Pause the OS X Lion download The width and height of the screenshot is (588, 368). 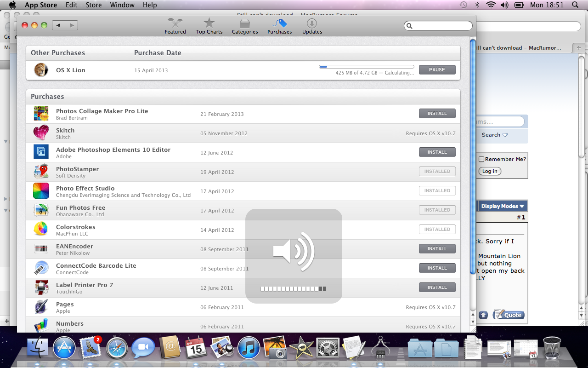437,70
